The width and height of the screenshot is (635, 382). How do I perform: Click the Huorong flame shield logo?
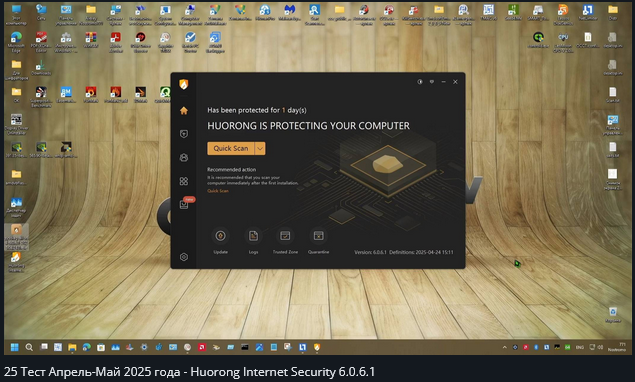[x=184, y=84]
